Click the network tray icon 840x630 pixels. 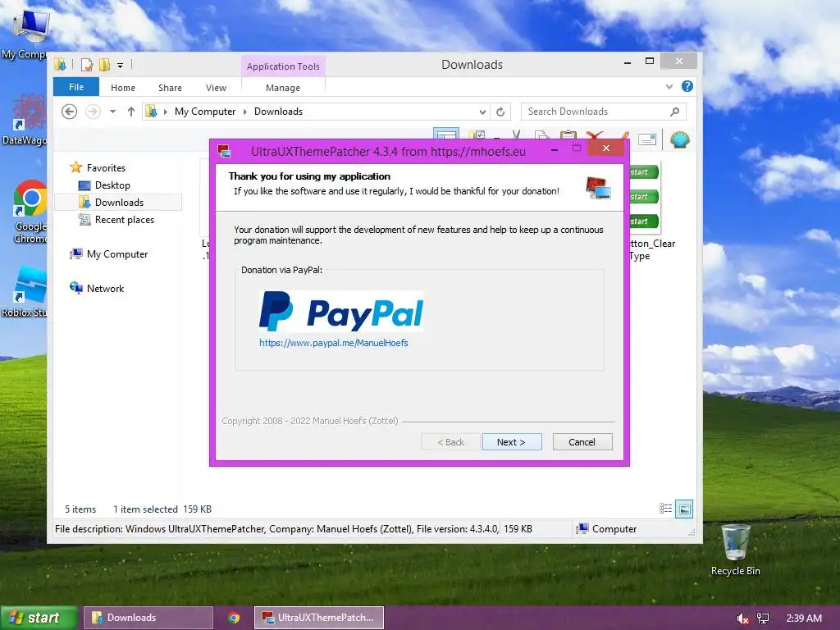click(763, 619)
